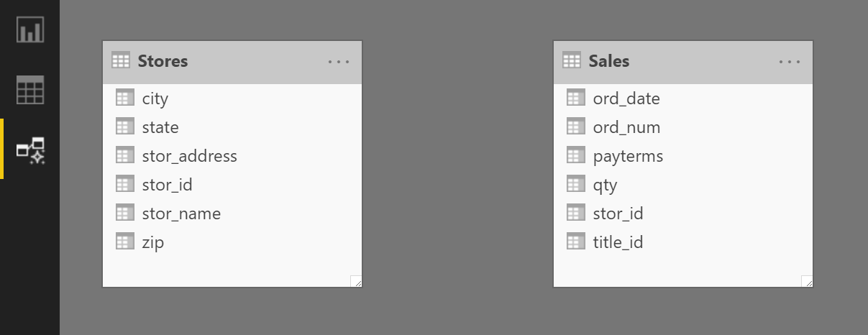Click the title_id field

click(683, 242)
